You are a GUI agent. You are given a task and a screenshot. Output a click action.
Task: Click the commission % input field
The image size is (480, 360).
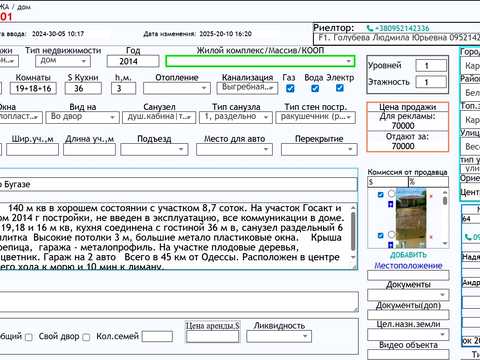pos(429,182)
